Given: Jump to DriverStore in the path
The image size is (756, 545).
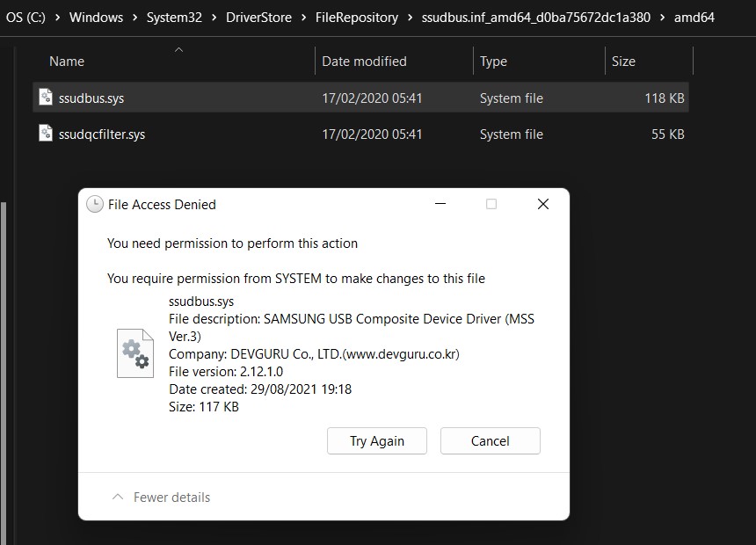Looking at the screenshot, I should 258,18.
